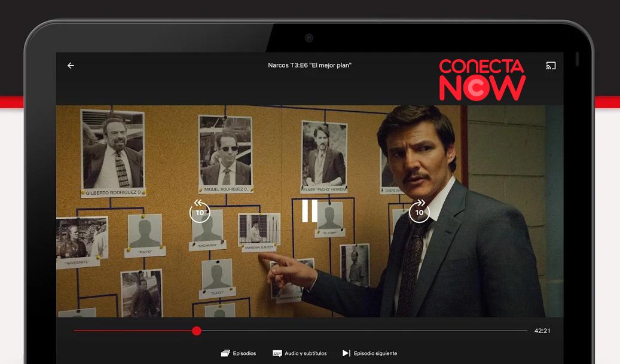
Task: Rewind 10 seconds
Action: [200, 211]
